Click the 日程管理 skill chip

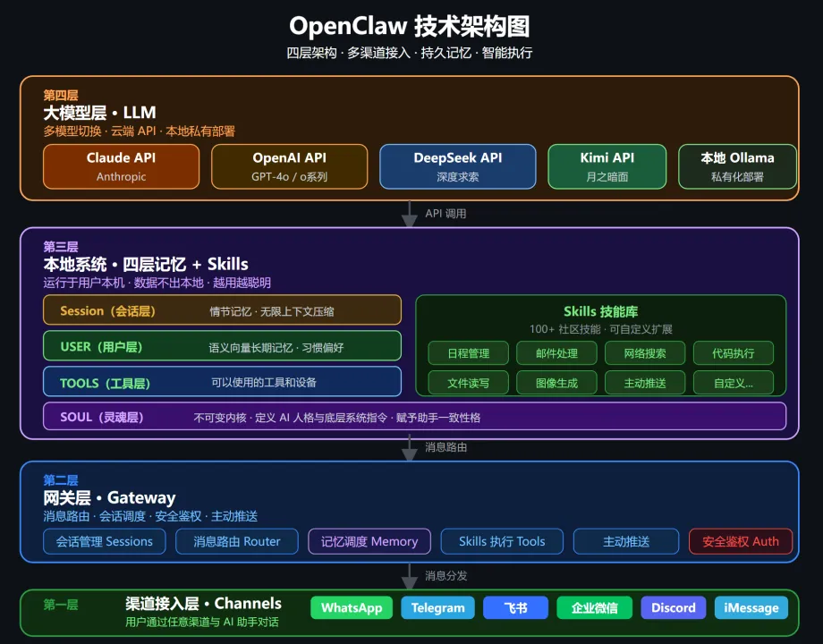click(x=468, y=353)
